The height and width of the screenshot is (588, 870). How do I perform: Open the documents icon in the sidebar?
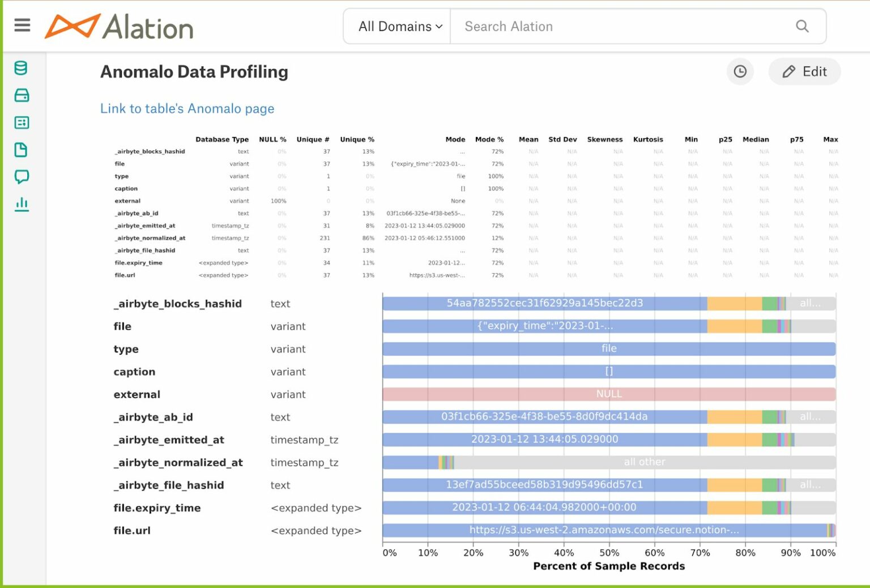point(22,150)
